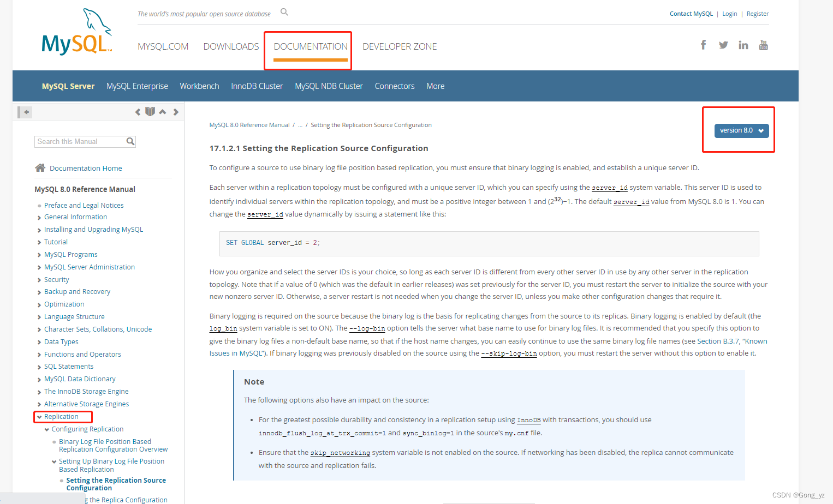Click the manual search magnifier button
Image resolution: width=833 pixels, height=504 pixels.
point(130,141)
